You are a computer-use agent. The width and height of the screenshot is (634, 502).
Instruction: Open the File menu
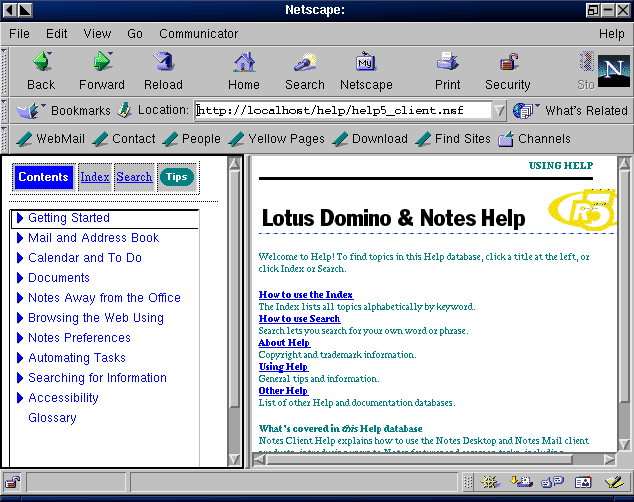(x=19, y=34)
